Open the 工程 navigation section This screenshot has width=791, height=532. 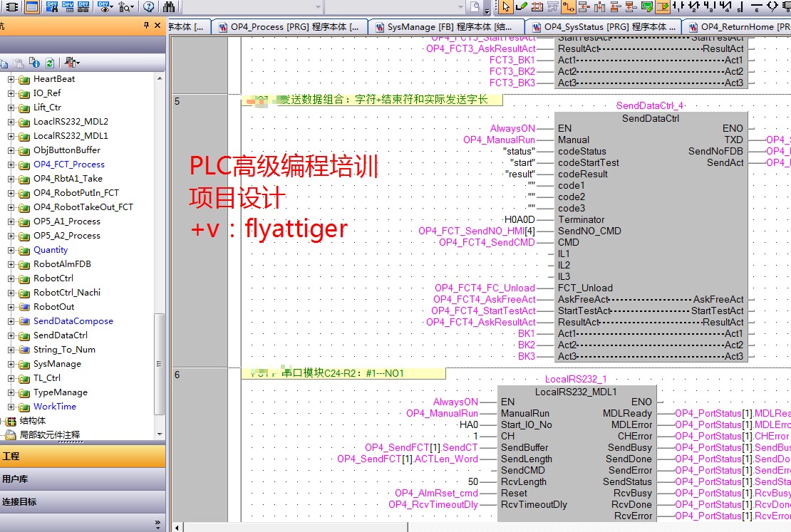(x=83, y=456)
